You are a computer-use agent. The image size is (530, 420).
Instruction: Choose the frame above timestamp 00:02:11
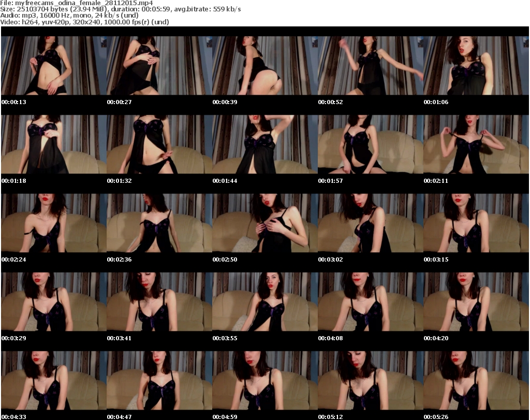click(476, 144)
